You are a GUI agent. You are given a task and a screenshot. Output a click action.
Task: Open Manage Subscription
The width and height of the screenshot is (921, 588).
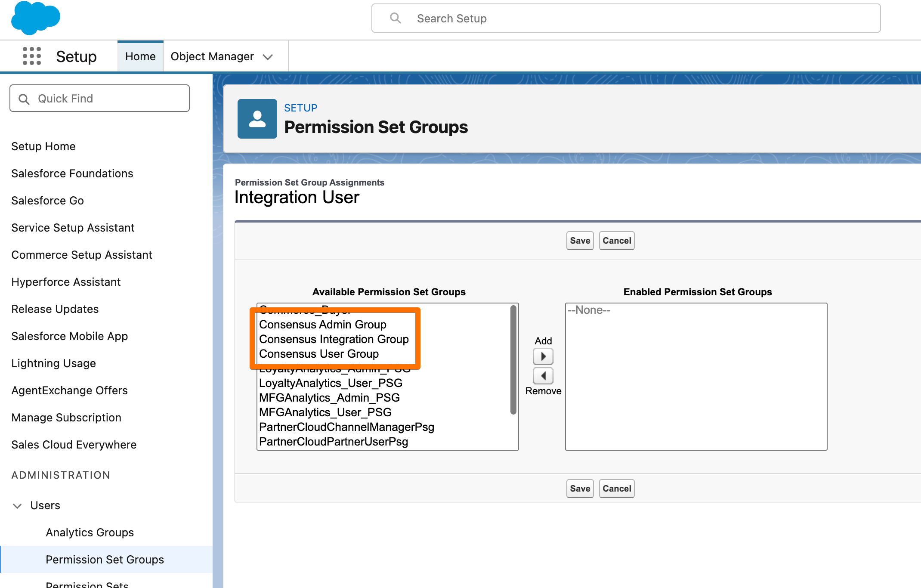pyautogui.click(x=66, y=418)
